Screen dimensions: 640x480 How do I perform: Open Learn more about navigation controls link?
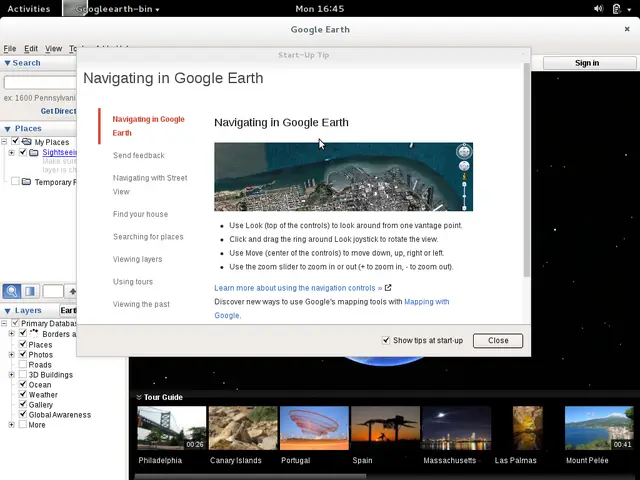[298, 288]
